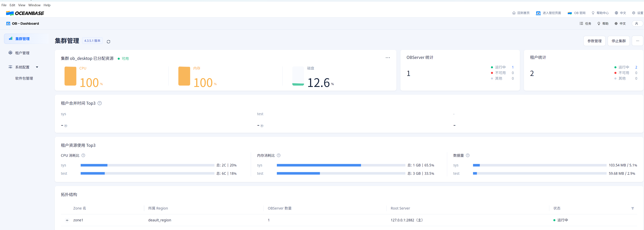Screen dimensions: 644x230
Task: Go back home via 回到首页 icon
Action: 514,13
